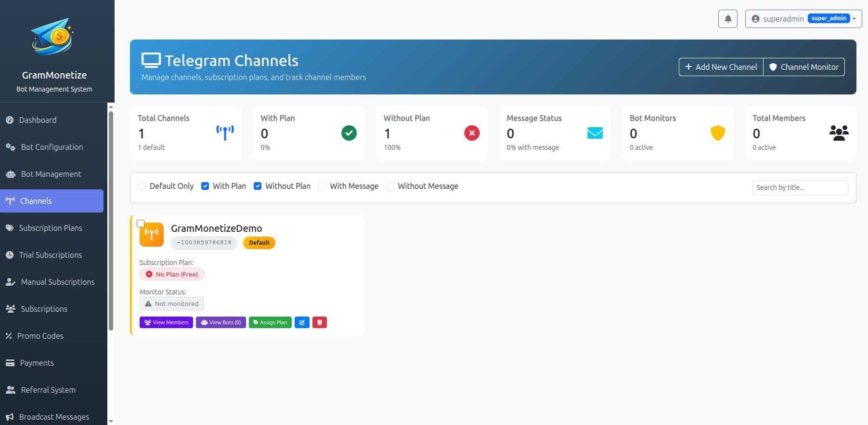Viewport: 868px width, 425px height.
Task: Open Bot Configuration in the sidebar
Action: tap(52, 147)
